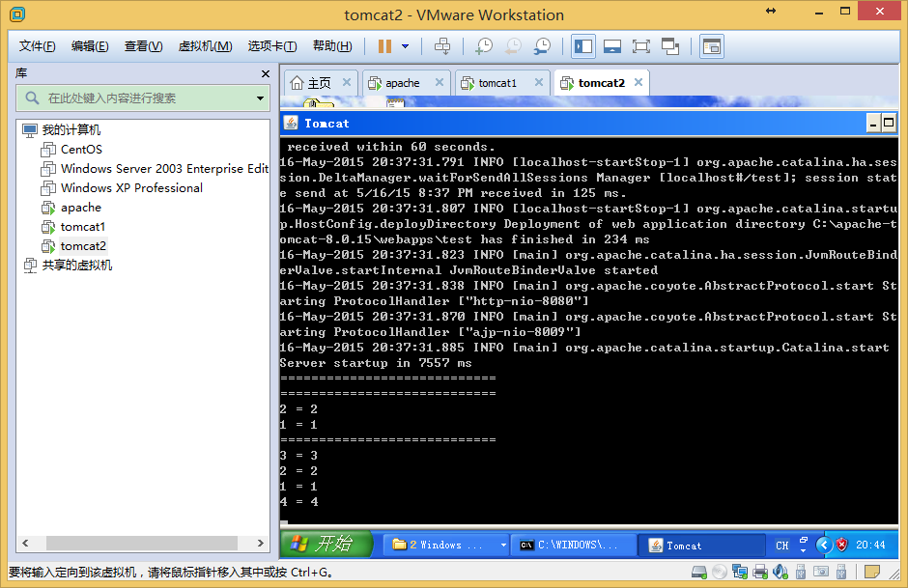Enter full screen mode
The height and width of the screenshot is (588, 908).
[641, 46]
